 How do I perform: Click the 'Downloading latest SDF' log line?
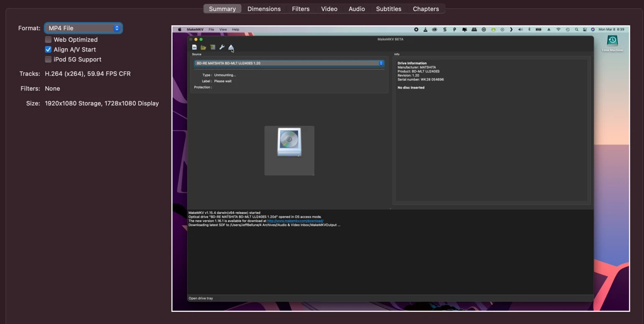(x=265, y=225)
